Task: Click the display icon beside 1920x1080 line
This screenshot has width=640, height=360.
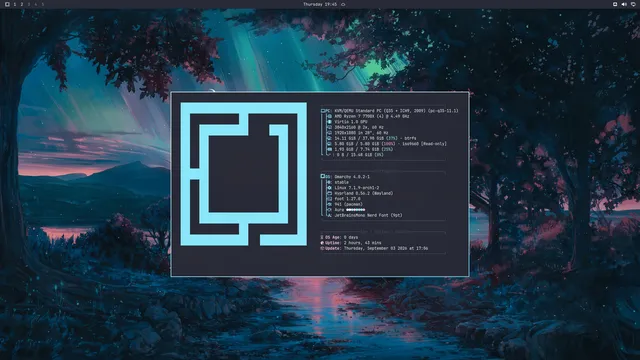Action: [x=329, y=133]
